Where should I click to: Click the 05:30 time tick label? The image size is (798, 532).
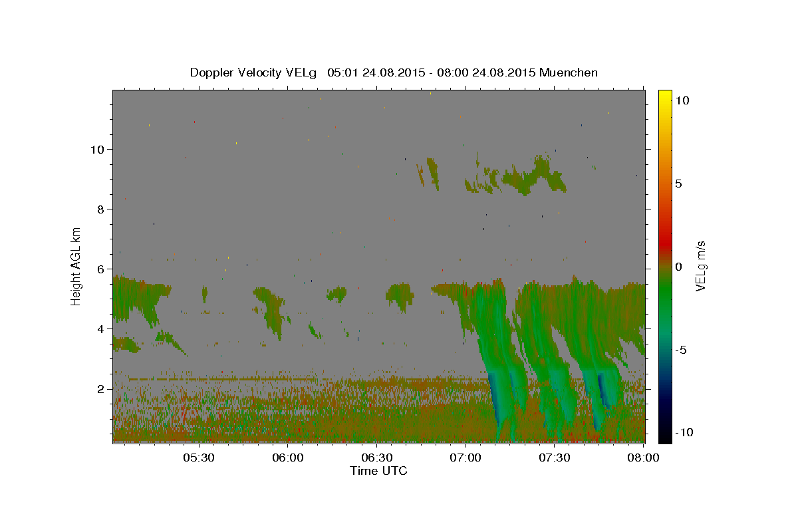coord(198,458)
